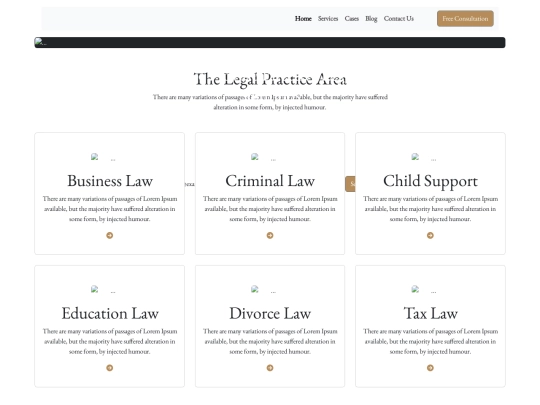Click the Free Consultation button
Screen dimensions: 540x405
coord(465,19)
